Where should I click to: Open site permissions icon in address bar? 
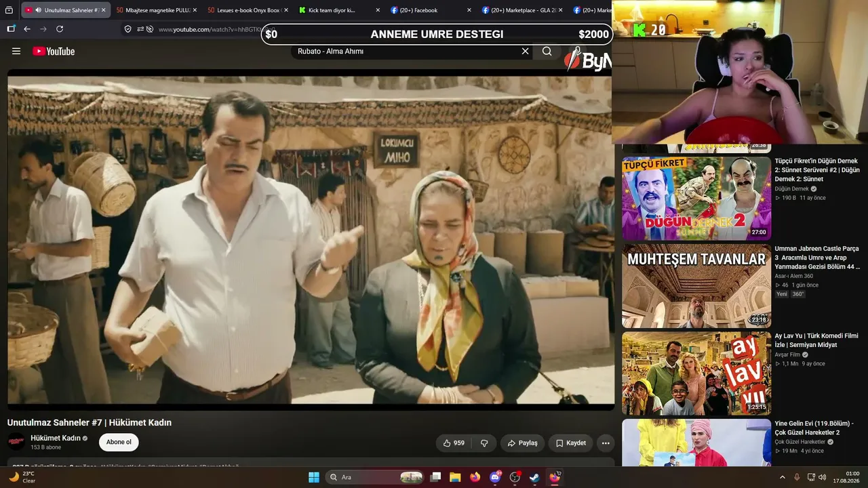[140, 29]
